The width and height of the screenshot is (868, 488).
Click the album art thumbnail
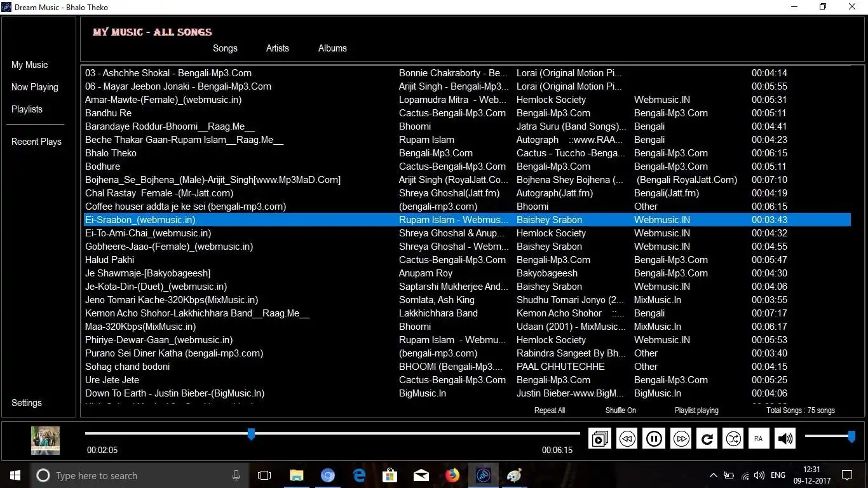tap(46, 440)
